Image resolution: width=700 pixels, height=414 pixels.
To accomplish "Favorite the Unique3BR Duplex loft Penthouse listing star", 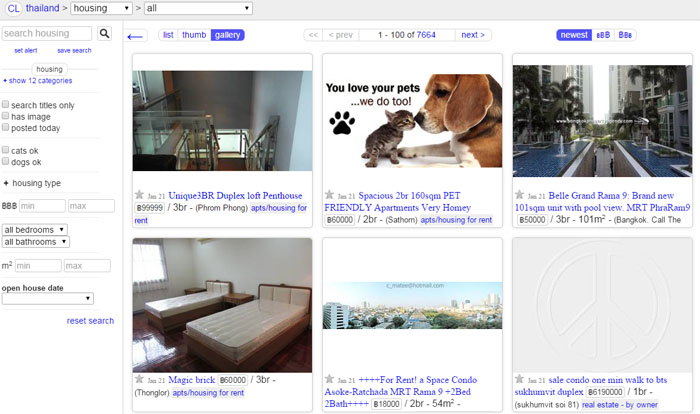I will pyautogui.click(x=139, y=195).
